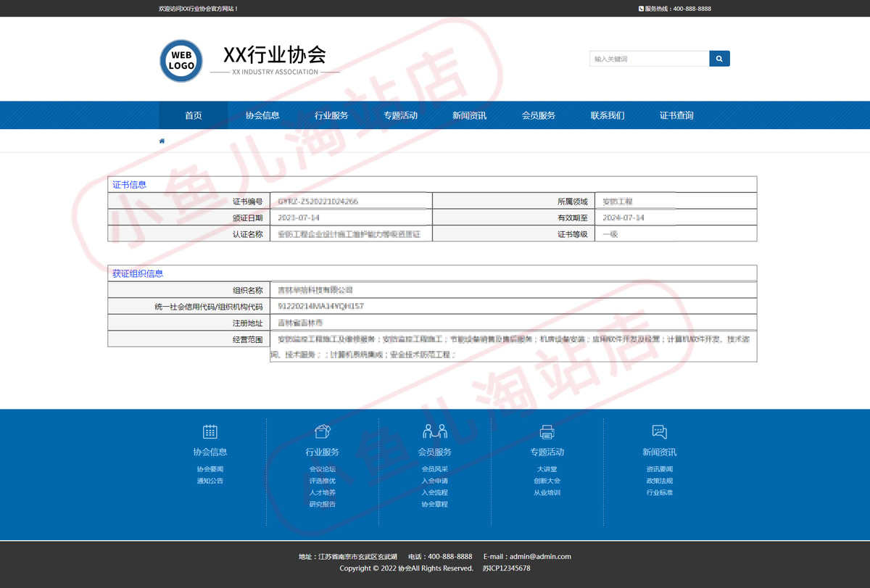Open footer link 政策法规
This screenshot has width=870, height=588.
click(659, 481)
